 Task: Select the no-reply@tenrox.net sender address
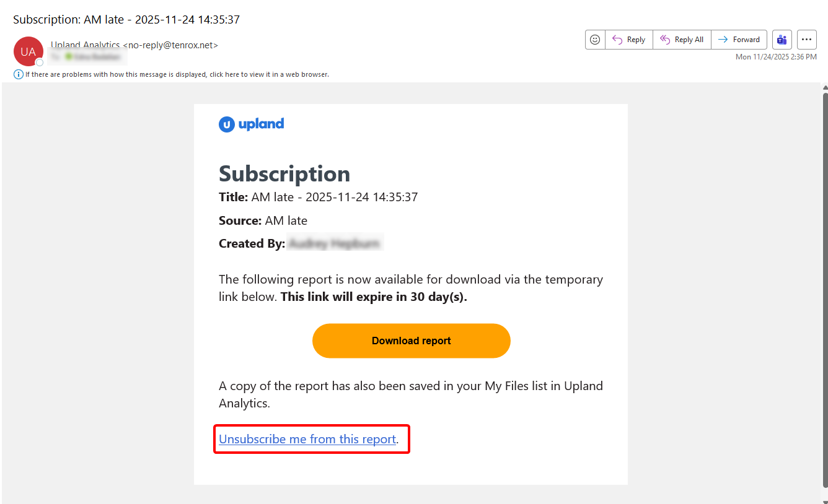point(170,45)
